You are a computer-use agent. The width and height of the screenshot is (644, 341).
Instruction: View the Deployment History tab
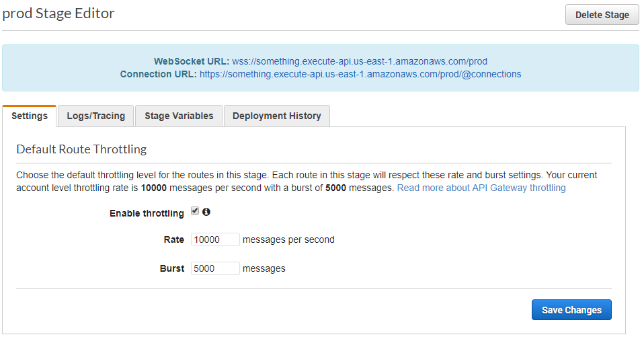pyautogui.click(x=276, y=116)
